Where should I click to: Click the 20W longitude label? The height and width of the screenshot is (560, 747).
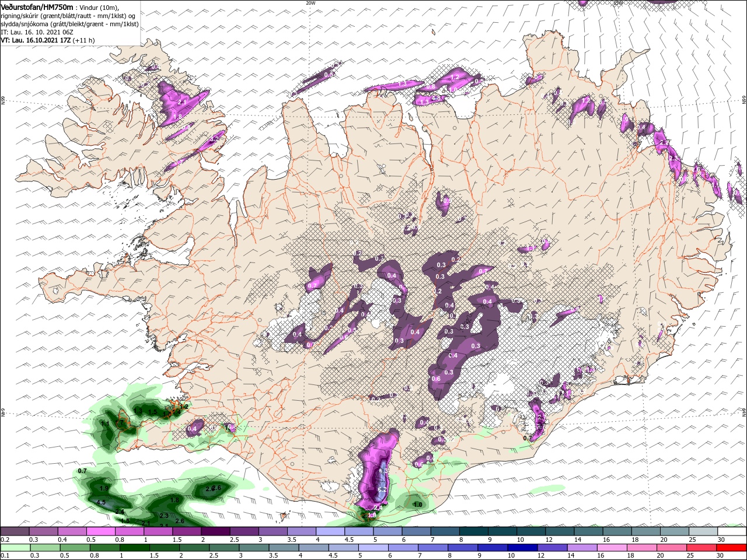coord(310,3)
